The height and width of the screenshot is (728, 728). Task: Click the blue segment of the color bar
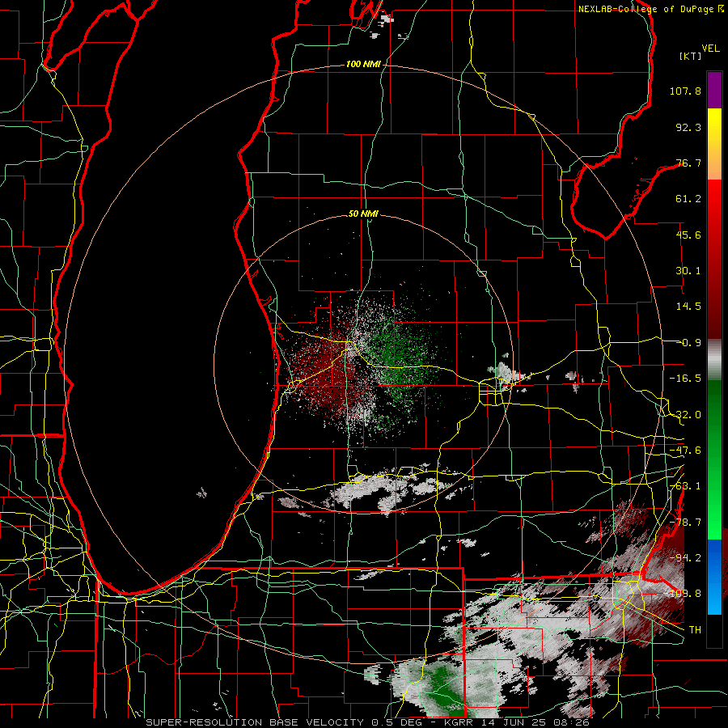[x=714, y=577]
